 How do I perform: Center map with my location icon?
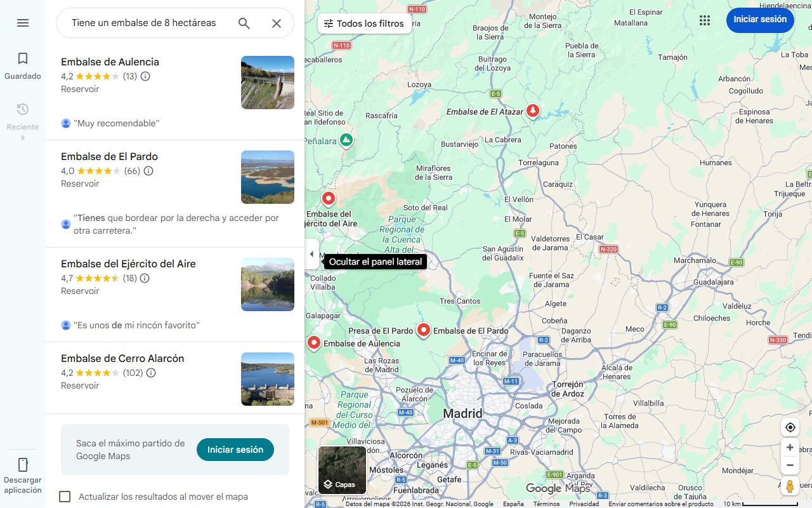click(790, 427)
